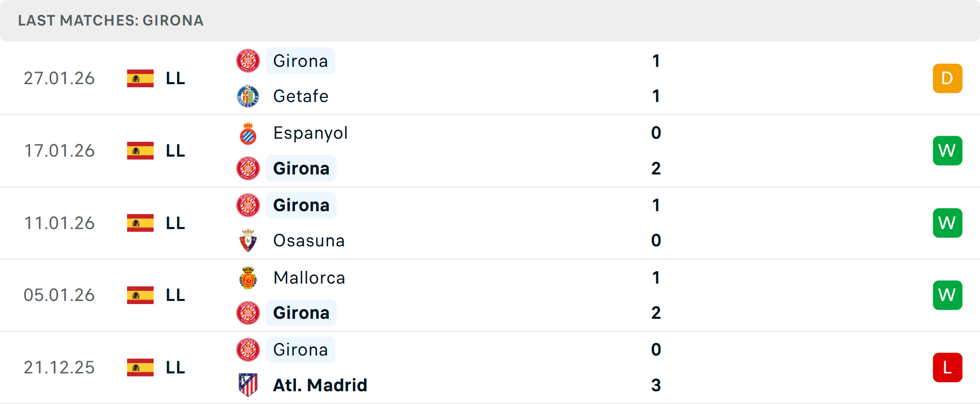Click the Osasuna club crest
Image resolution: width=980 pixels, height=404 pixels.
click(248, 240)
